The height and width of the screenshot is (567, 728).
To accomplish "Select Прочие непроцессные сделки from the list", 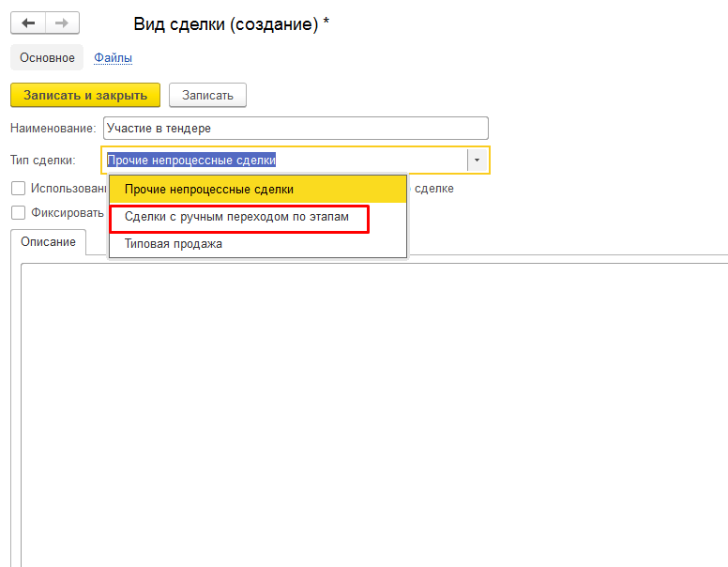I will [x=258, y=189].
